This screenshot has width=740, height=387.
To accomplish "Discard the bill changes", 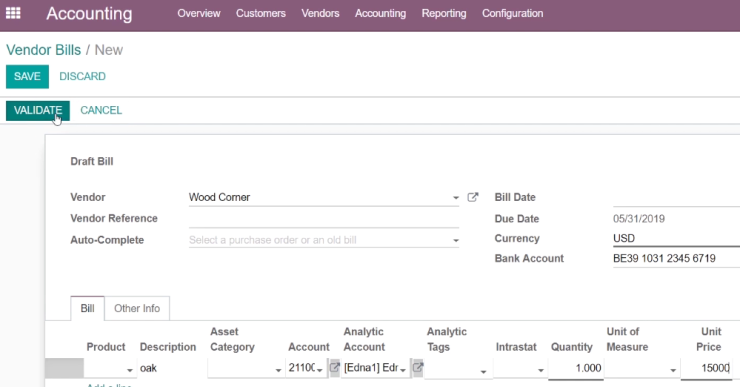I will [82, 76].
